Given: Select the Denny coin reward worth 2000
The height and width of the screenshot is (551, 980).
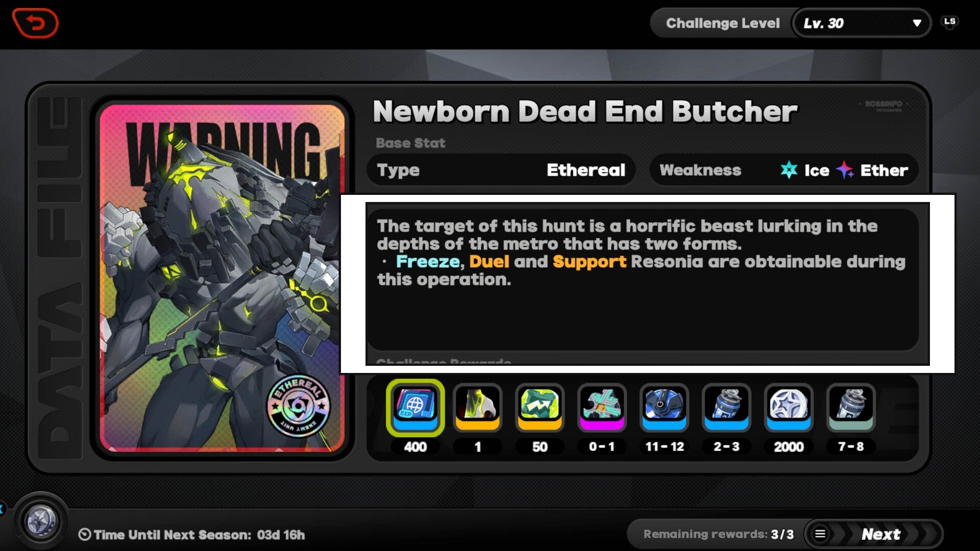Looking at the screenshot, I should point(789,408).
